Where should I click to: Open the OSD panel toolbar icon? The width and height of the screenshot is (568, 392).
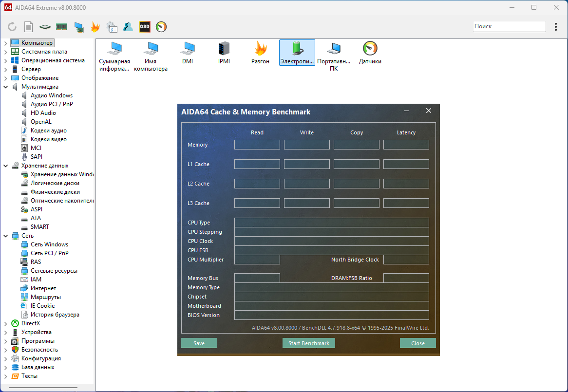pos(145,27)
